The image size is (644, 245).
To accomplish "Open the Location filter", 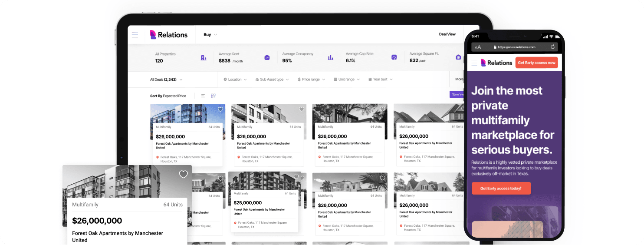I will pos(235,79).
